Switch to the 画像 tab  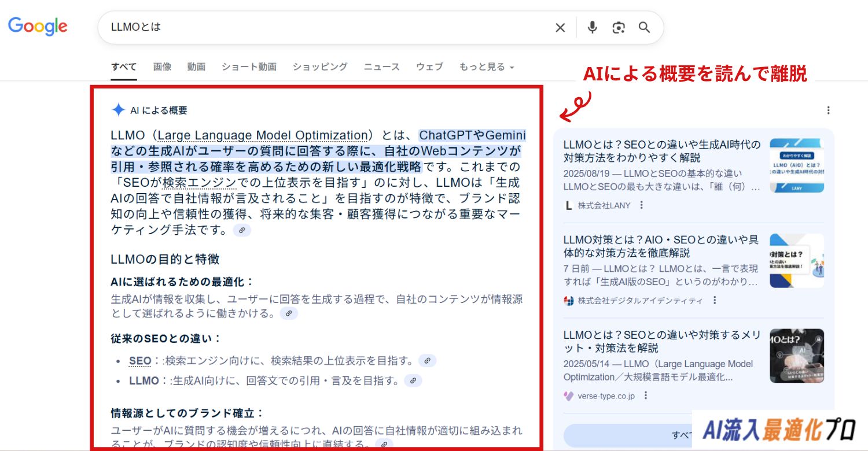click(162, 67)
